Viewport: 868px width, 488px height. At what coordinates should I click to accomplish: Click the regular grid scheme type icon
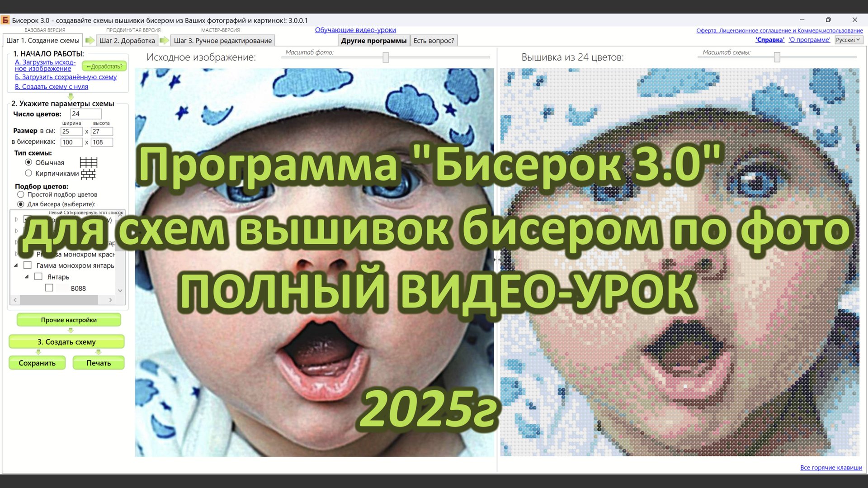tap(89, 162)
